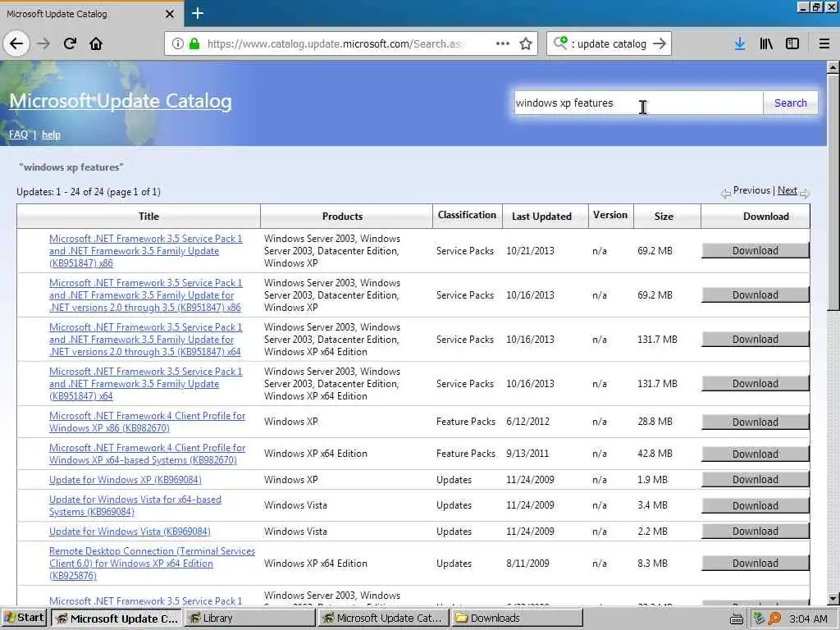
Task: Click the address bar URL field
Action: (336, 44)
